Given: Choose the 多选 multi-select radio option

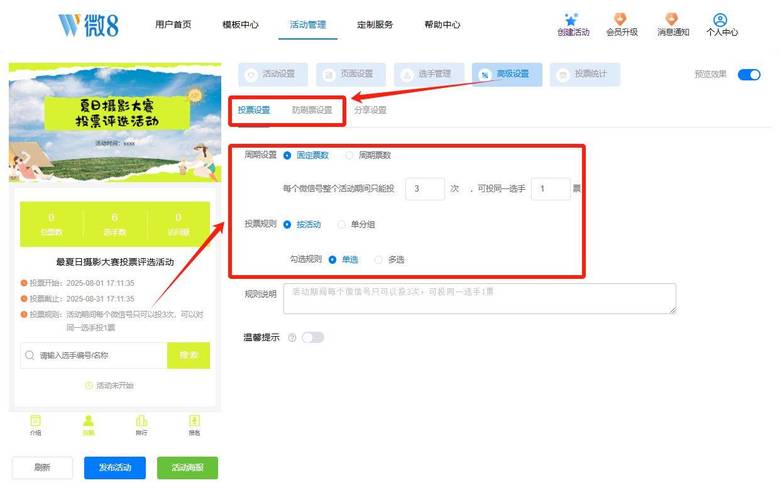Looking at the screenshot, I should tap(379, 259).
